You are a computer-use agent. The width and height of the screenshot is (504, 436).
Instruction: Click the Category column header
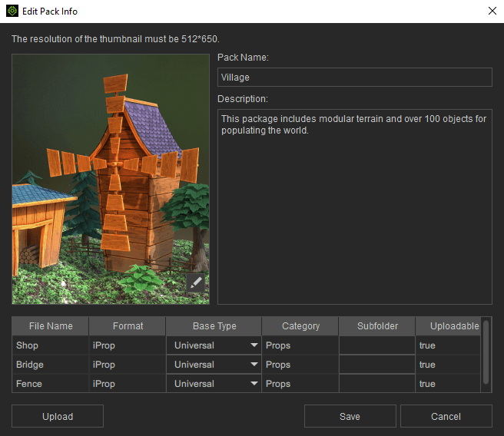[300, 326]
